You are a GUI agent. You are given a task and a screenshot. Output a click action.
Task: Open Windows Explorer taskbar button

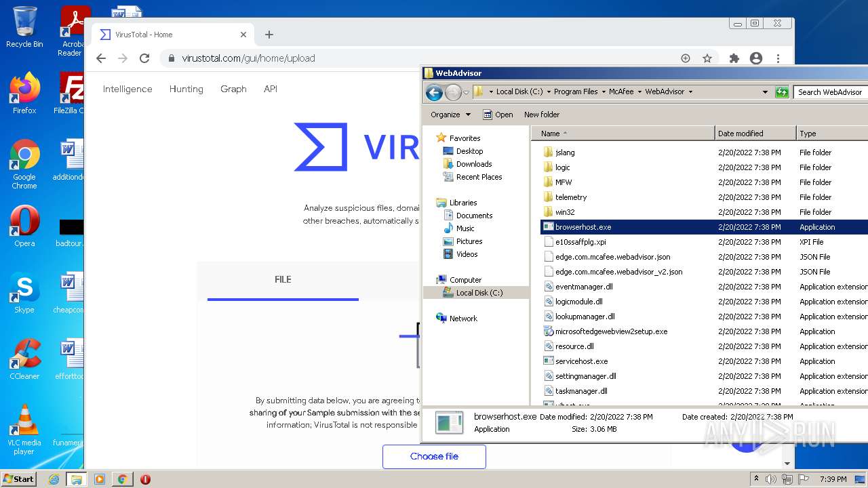pyautogui.click(x=76, y=479)
